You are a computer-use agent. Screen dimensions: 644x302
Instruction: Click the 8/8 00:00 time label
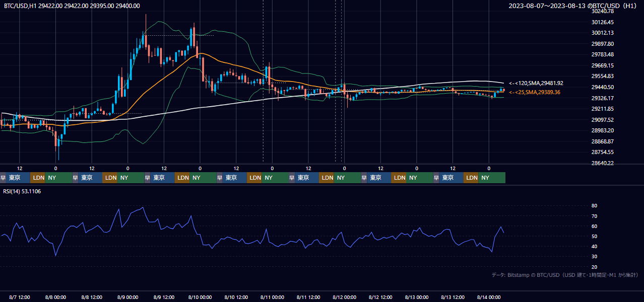point(55,297)
